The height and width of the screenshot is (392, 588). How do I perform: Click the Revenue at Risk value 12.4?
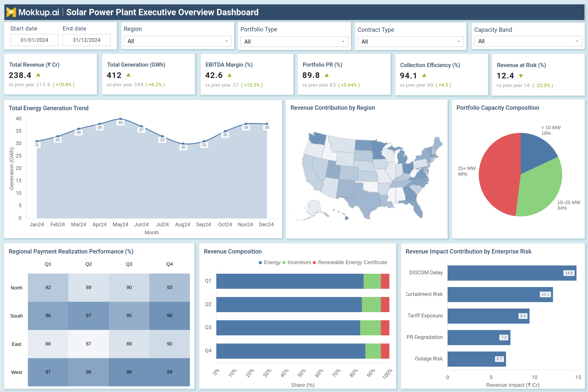(x=505, y=76)
